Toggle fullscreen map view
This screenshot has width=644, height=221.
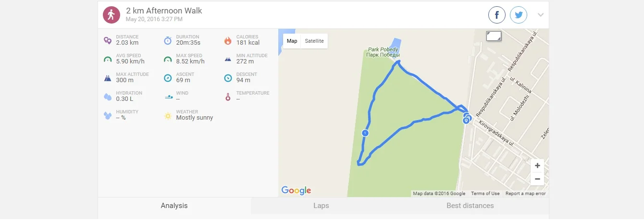494,36
